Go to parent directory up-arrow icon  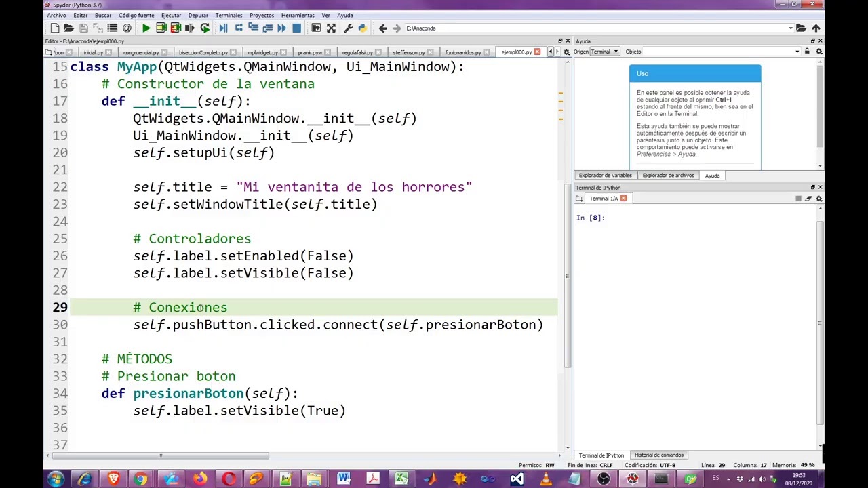(816, 28)
